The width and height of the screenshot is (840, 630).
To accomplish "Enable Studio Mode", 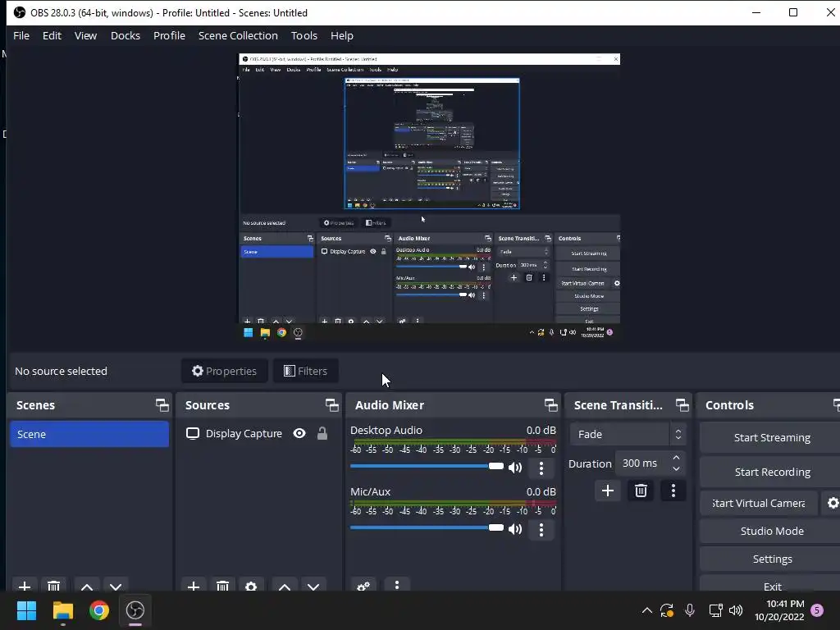I will pos(771,531).
